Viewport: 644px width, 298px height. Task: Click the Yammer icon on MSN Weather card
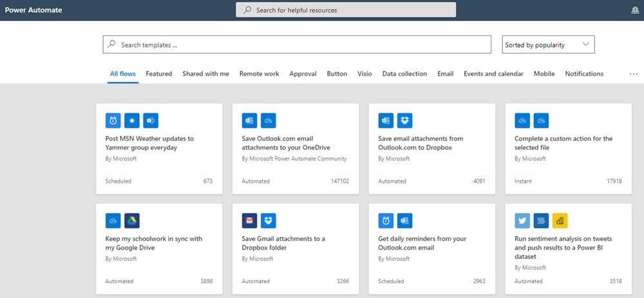pos(151,120)
